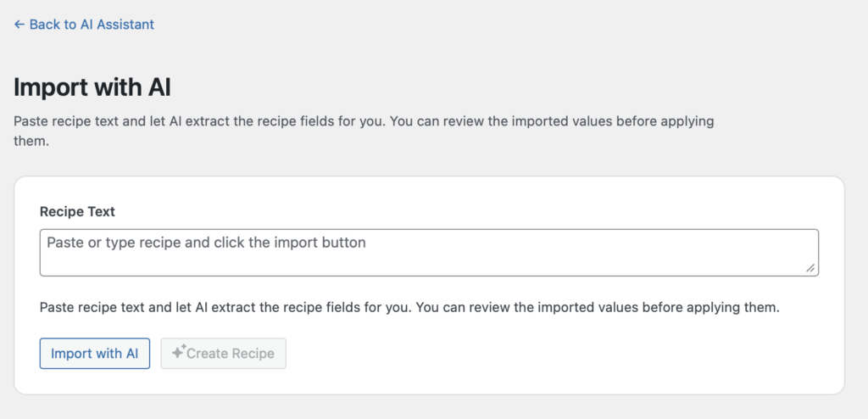The width and height of the screenshot is (868, 419).
Task: Click the left arrow icon before Back to AI Assistant
Action: [19, 25]
